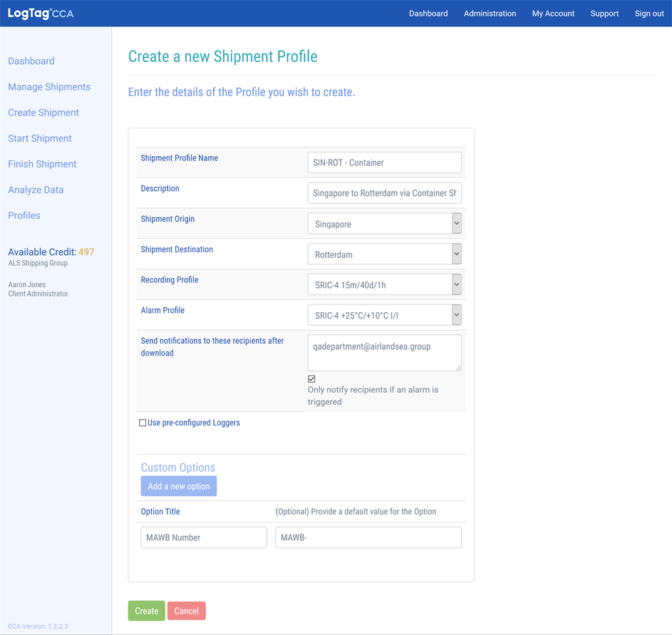Expand the Shipment Destination dropdown
Image resolution: width=672 pixels, height=635 pixels.
click(x=385, y=254)
